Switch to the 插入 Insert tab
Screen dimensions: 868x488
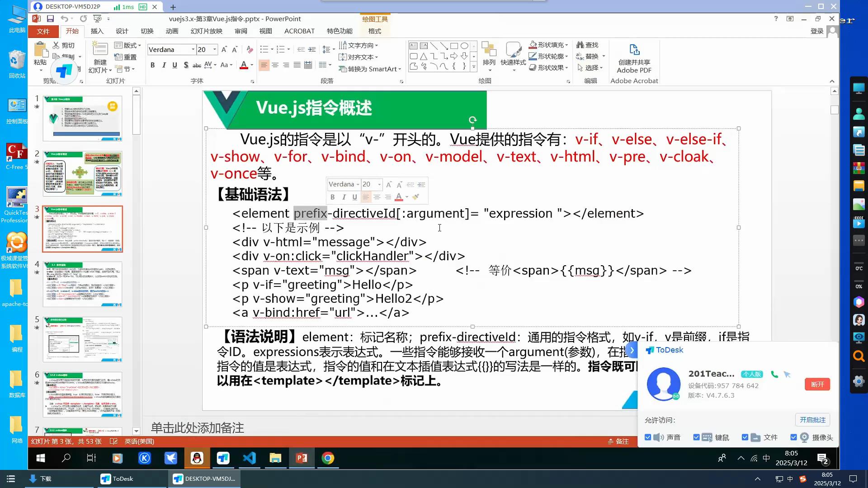97,31
